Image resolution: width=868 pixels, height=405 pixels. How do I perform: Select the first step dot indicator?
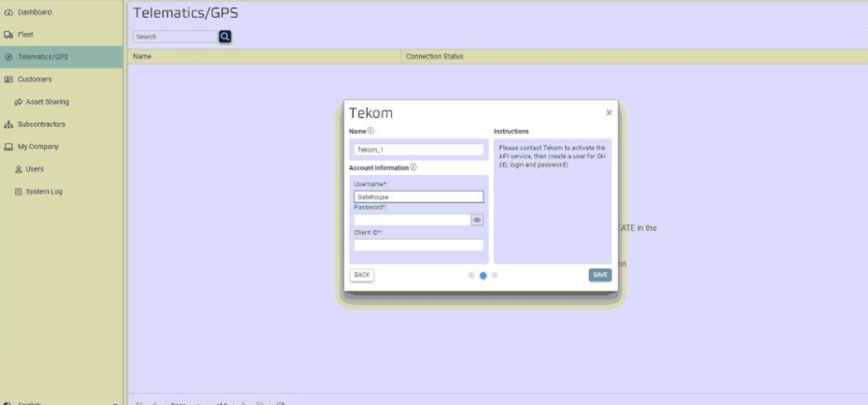pos(471,276)
